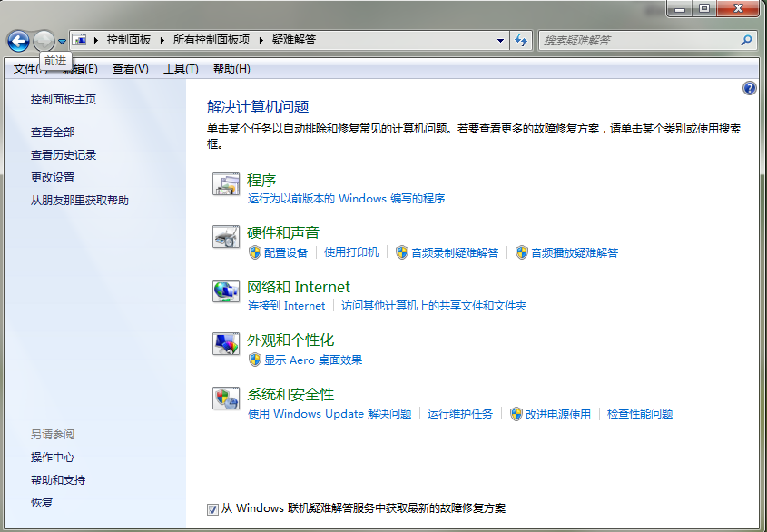Open 查看历史记录 link
Screen dimensions: 767x532
point(64,155)
